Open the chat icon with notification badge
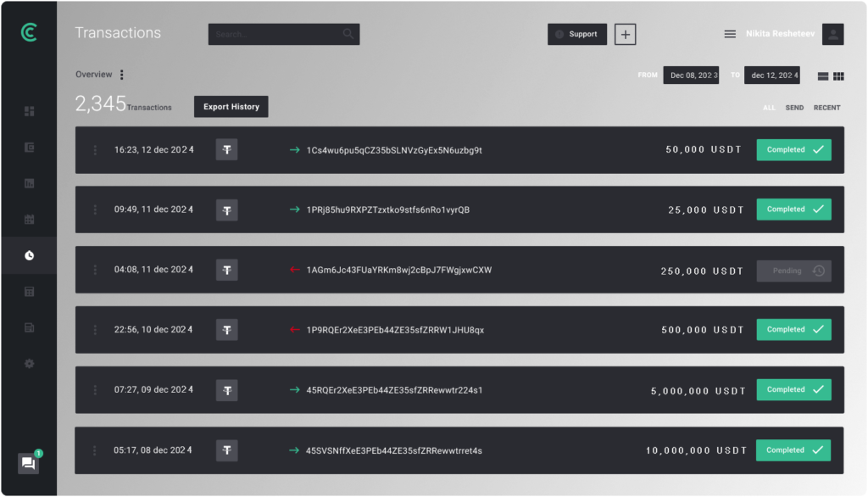This screenshot has height=497, width=868. pyautogui.click(x=28, y=462)
